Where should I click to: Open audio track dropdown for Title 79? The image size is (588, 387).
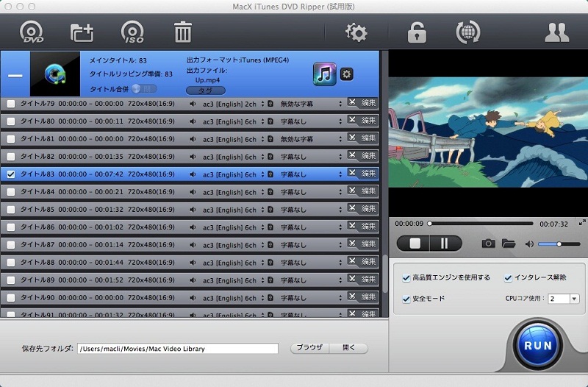click(262, 104)
